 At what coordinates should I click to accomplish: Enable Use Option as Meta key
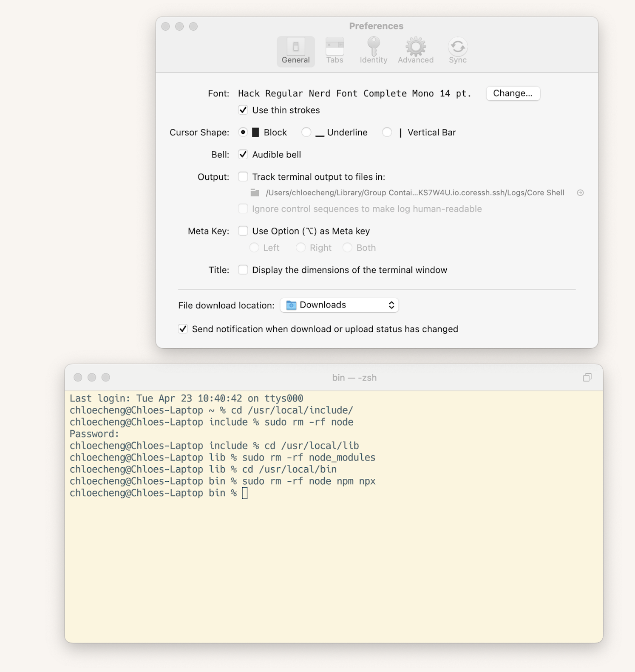click(243, 231)
